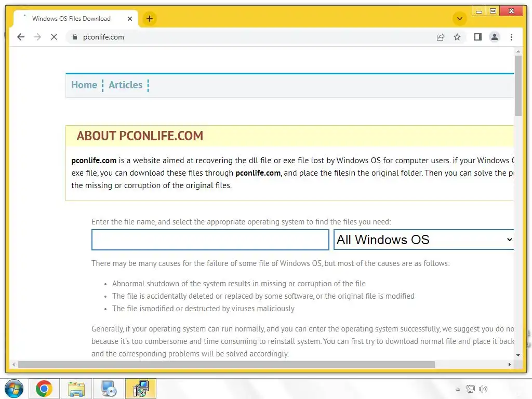Click the scroll down arrow
532x399 pixels.
[518, 355]
